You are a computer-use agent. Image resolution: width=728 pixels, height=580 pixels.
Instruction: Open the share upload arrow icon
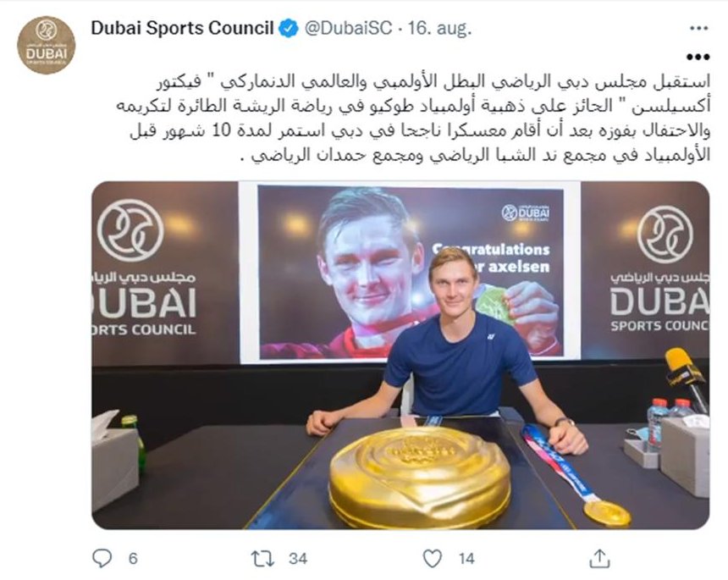pos(599,558)
